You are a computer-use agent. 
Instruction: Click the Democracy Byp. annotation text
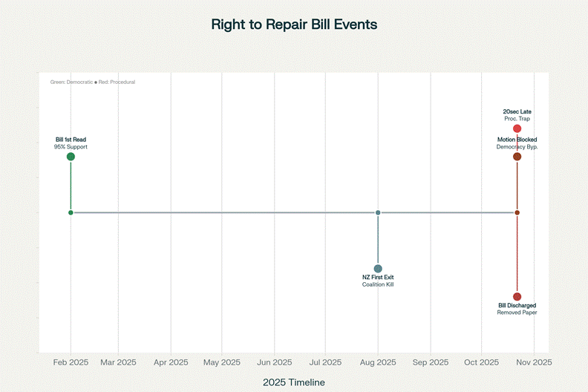[x=517, y=147]
